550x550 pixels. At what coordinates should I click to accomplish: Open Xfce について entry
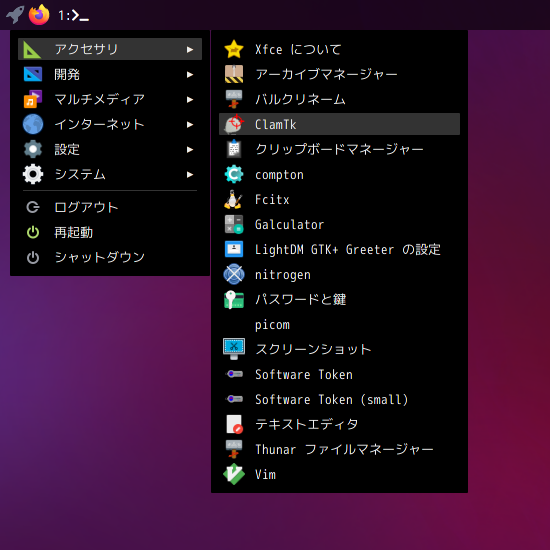[339, 49]
